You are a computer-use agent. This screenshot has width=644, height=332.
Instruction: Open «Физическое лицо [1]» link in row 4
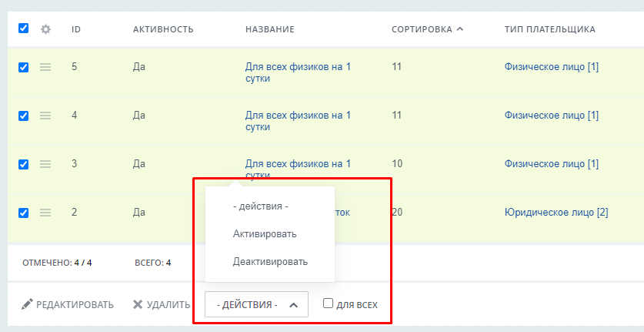point(552,116)
